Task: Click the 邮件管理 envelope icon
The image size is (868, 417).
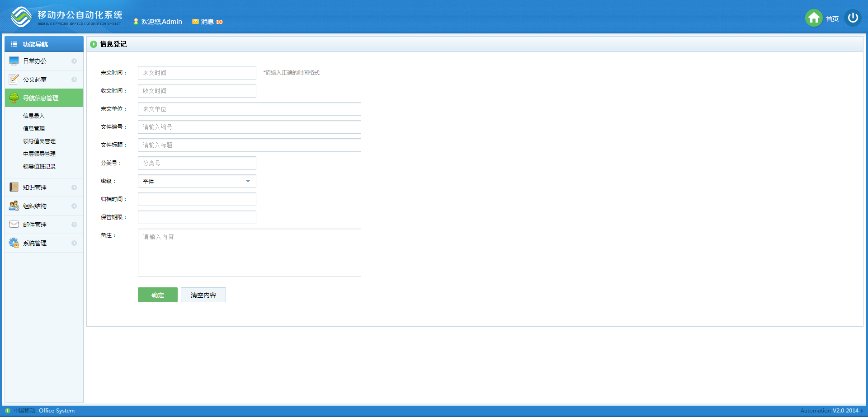Action: [x=14, y=225]
